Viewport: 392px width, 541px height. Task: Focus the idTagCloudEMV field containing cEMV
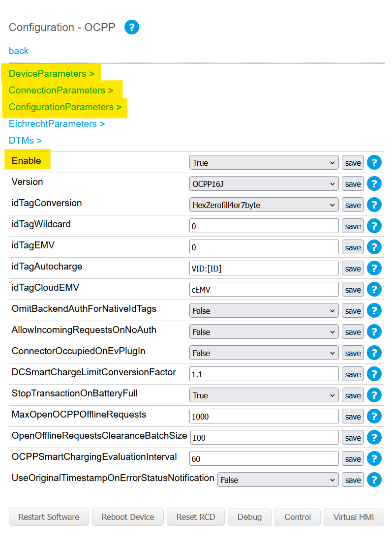coord(264,290)
